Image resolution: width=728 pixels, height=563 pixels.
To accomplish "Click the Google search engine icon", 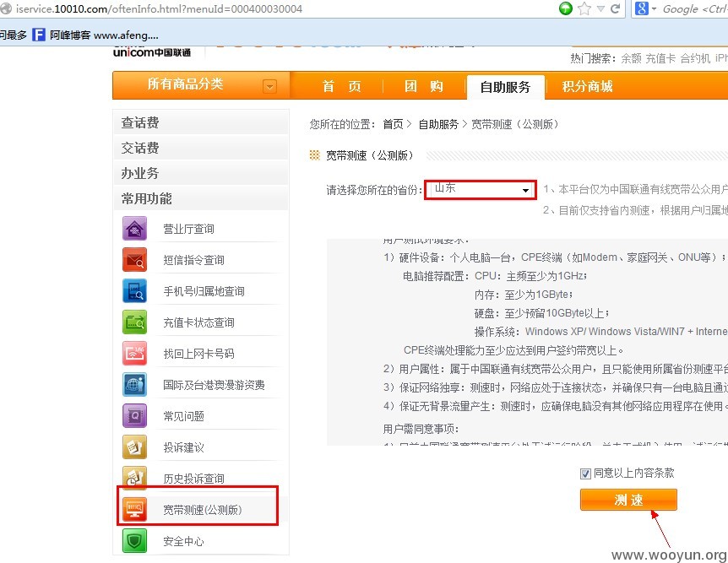I will [642, 8].
